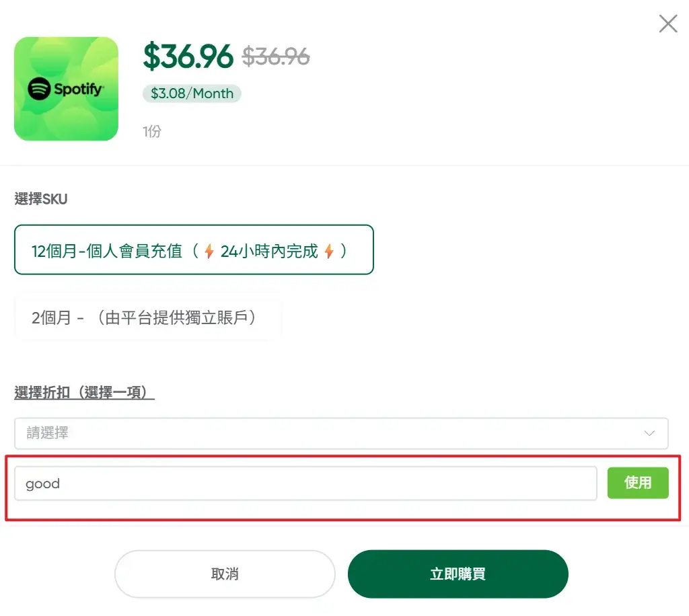The height and width of the screenshot is (616, 689).
Task: Click the 選擇SKU section heading
Action: (x=41, y=199)
